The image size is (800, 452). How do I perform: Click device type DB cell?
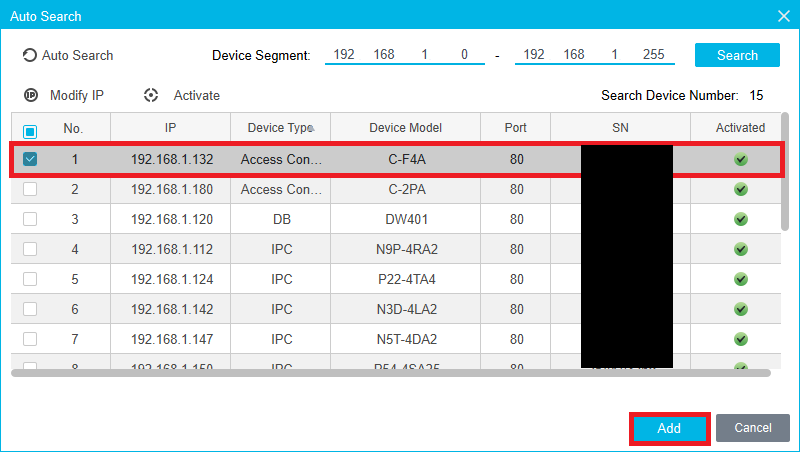point(282,219)
